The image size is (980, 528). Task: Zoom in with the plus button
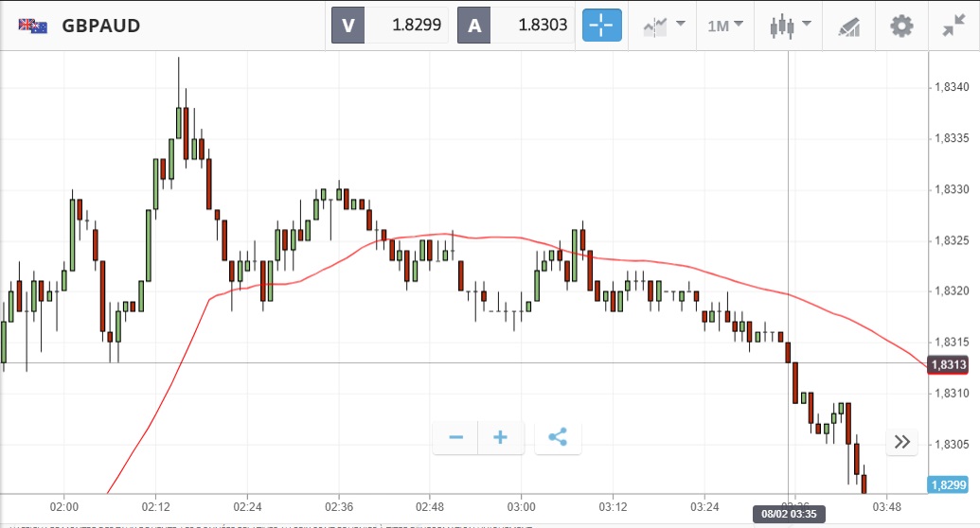click(501, 437)
